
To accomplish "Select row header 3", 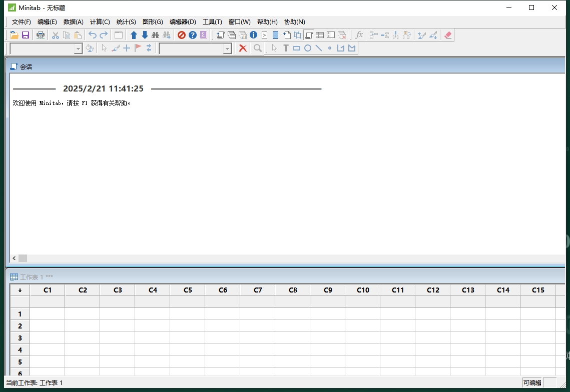I will tap(20, 338).
